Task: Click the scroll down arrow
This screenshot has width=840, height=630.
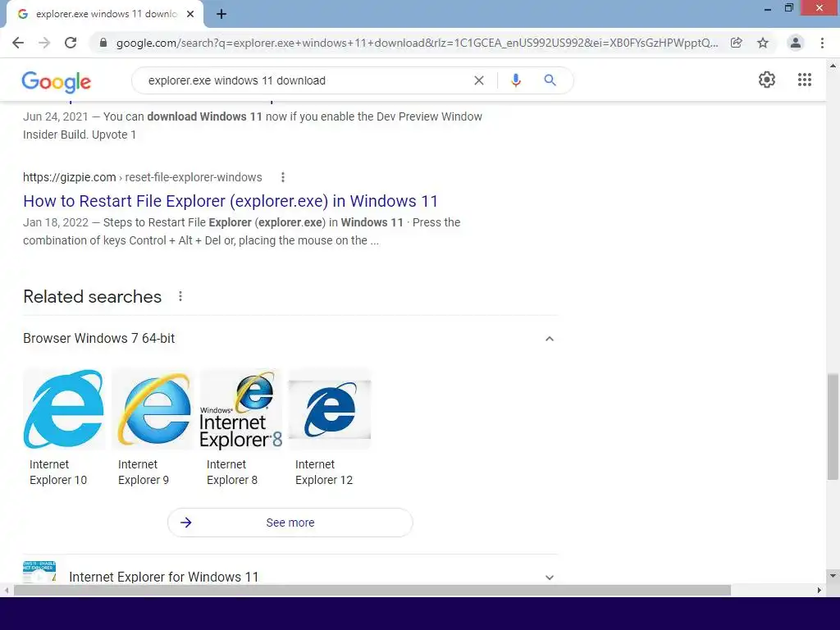Action: (833, 576)
